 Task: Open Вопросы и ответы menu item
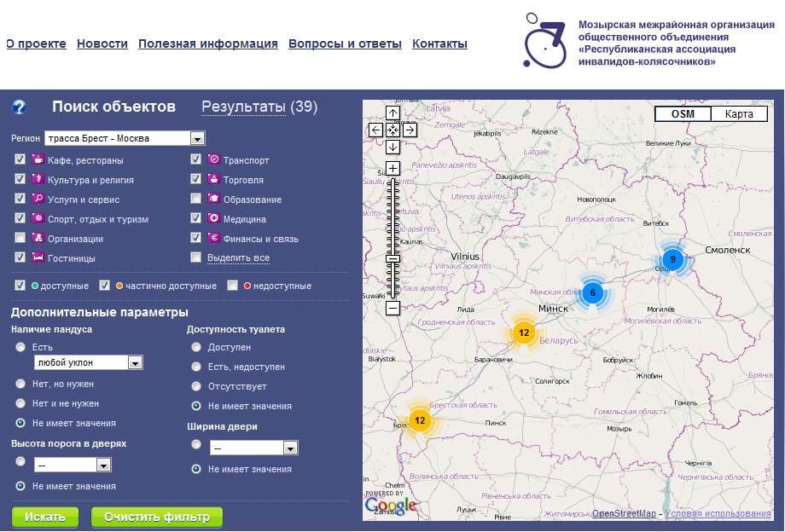click(x=345, y=44)
